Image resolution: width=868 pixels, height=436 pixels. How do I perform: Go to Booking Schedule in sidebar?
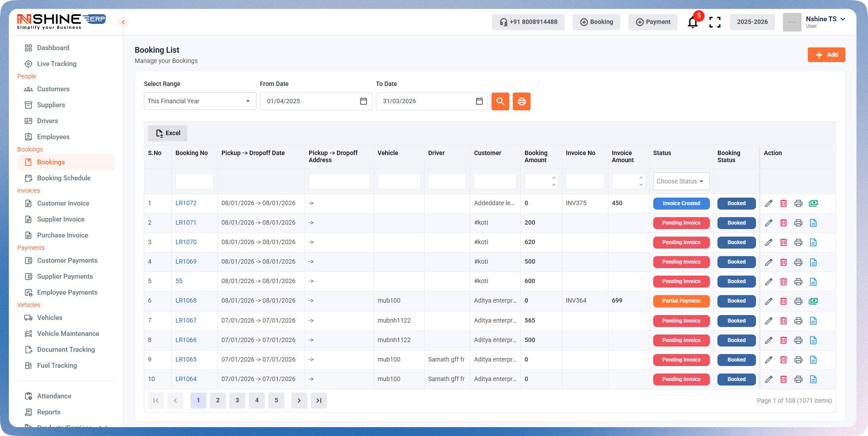64,178
